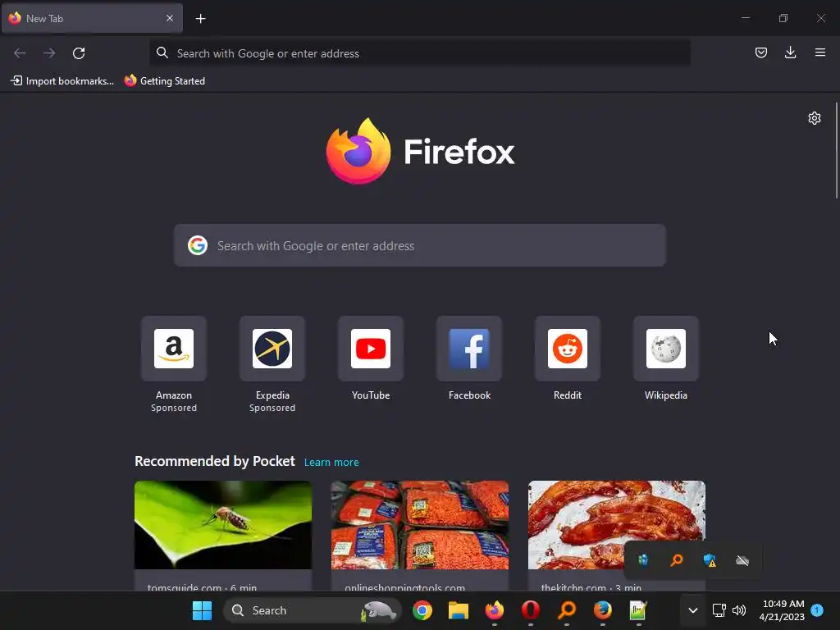The image size is (840, 630).
Task: Select the New Tab tab
Action: [x=92, y=18]
